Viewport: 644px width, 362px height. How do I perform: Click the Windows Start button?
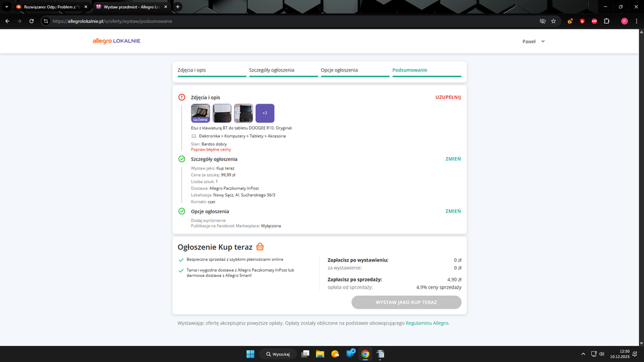point(250,354)
